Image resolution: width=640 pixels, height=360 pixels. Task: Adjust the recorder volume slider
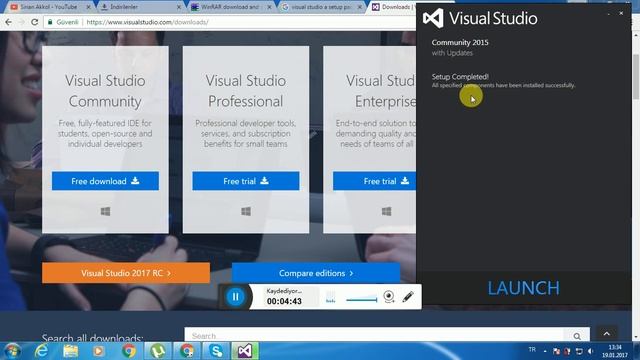362,300
